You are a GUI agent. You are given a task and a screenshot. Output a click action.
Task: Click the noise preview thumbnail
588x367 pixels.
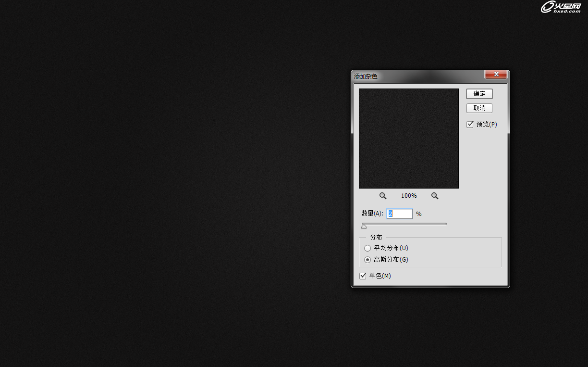click(409, 139)
